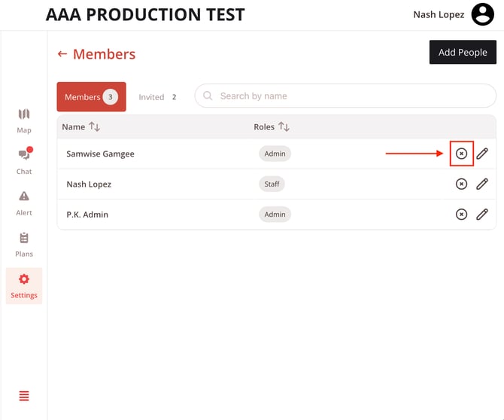Image resolution: width=504 pixels, height=420 pixels.
Task: Sort members by Roles column
Action: point(284,127)
